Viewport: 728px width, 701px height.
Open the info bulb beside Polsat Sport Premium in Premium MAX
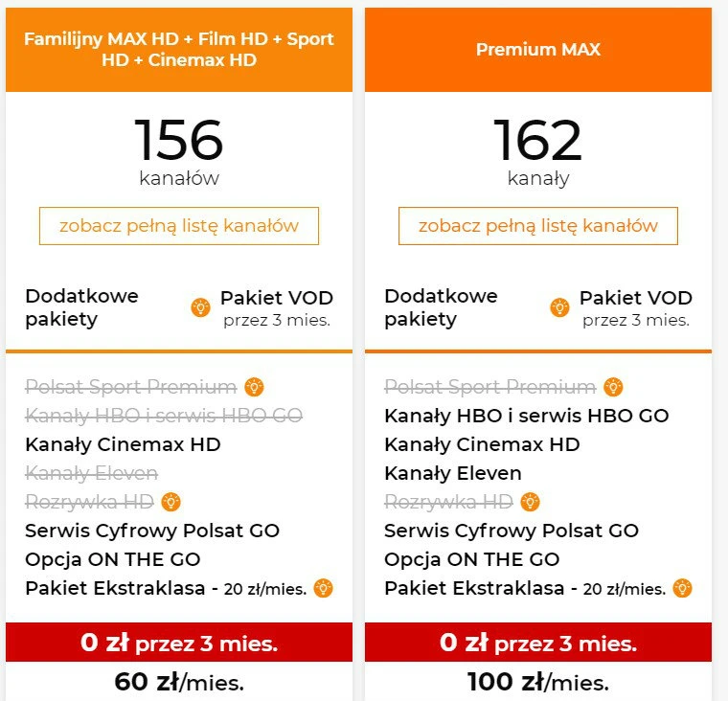[613, 387]
